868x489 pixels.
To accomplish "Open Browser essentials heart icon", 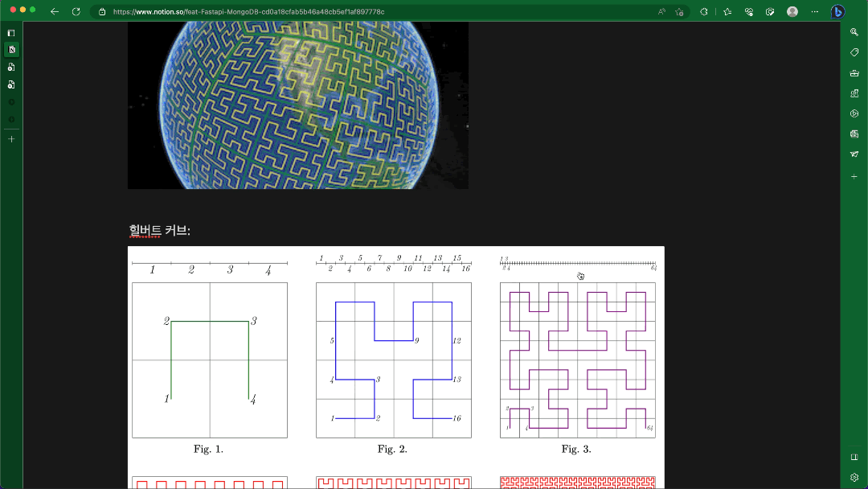I will [x=749, y=11].
